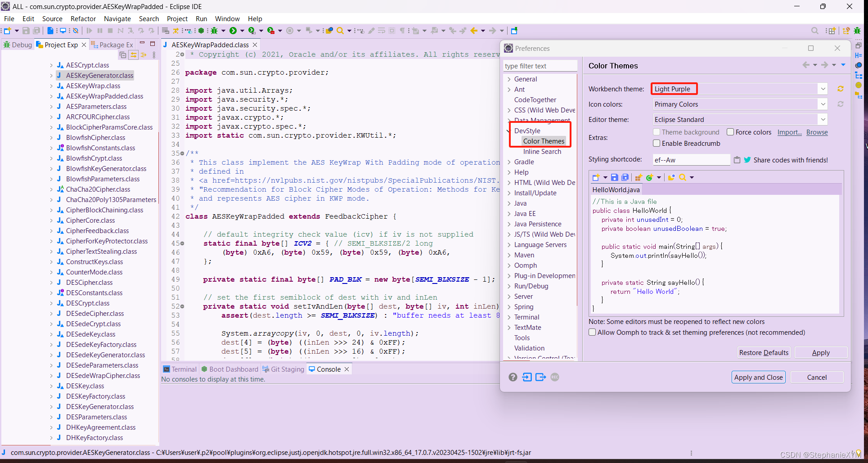This screenshot has height=463, width=868.
Task: Click the Run with Coverage toolbar icon
Action: pyautogui.click(x=252, y=31)
